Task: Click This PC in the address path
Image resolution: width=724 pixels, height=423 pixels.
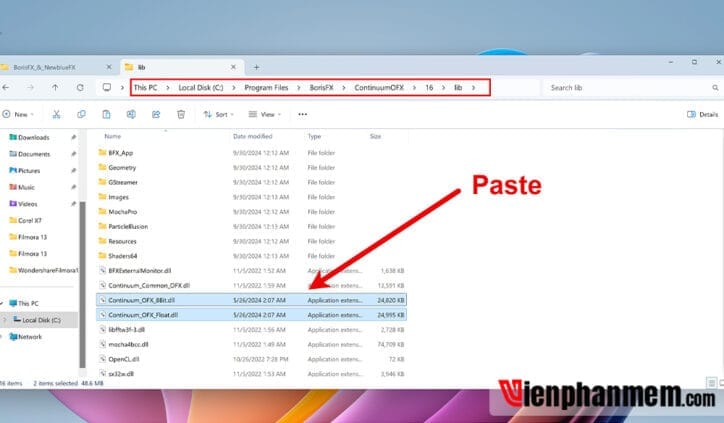Action: 145,87
